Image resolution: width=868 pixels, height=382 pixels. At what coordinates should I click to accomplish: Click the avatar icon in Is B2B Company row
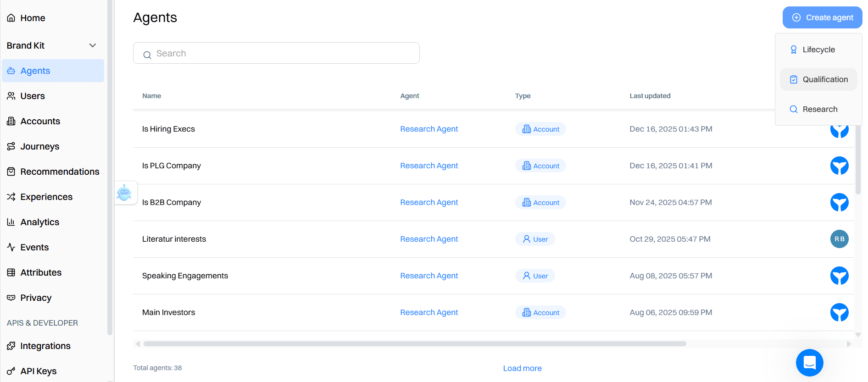(840, 202)
